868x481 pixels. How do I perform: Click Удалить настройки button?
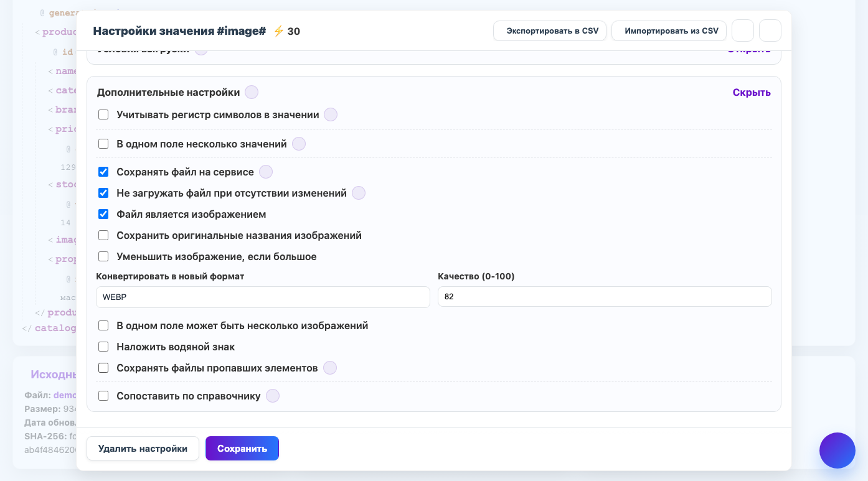(x=143, y=448)
